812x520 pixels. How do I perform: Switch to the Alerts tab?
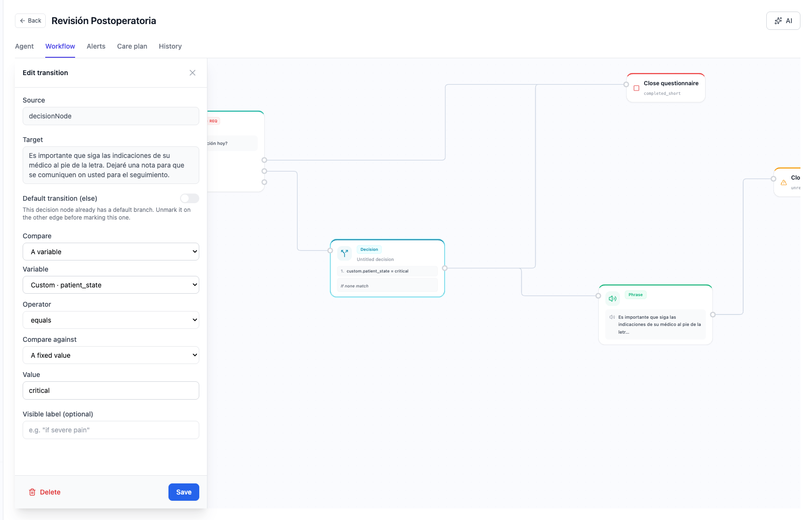tap(96, 46)
